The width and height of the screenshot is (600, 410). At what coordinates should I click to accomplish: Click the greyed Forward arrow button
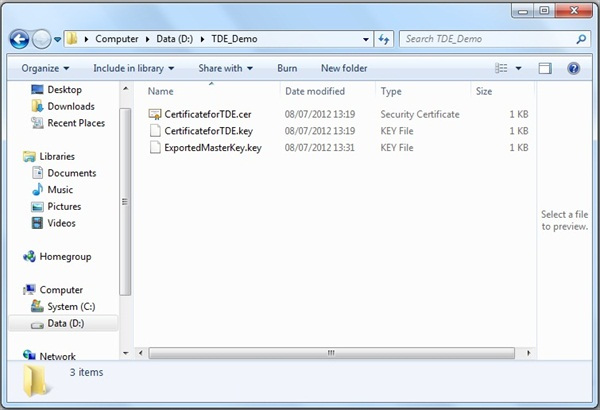[x=41, y=39]
